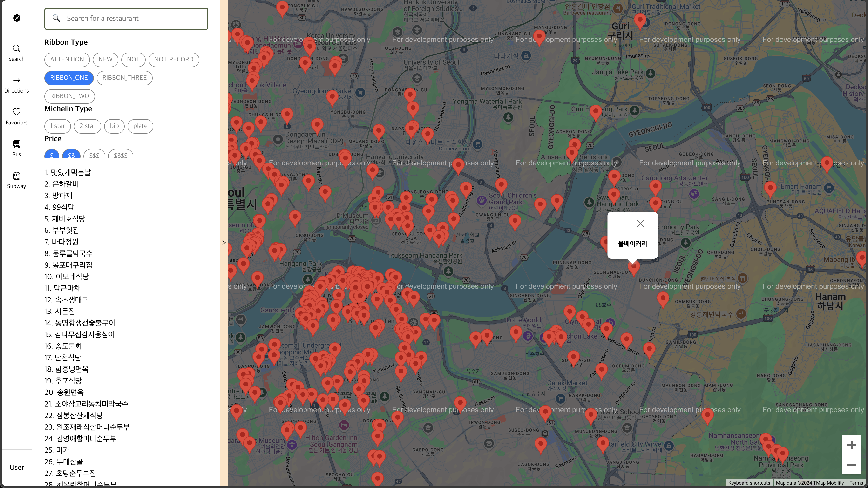Toggle the RIBBON_TWO filter

[x=70, y=96]
